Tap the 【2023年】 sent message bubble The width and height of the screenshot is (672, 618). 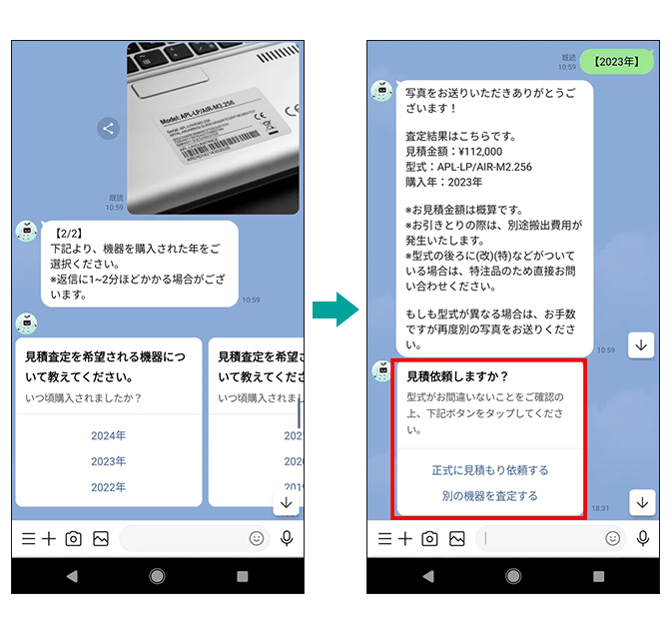click(617, 62)
